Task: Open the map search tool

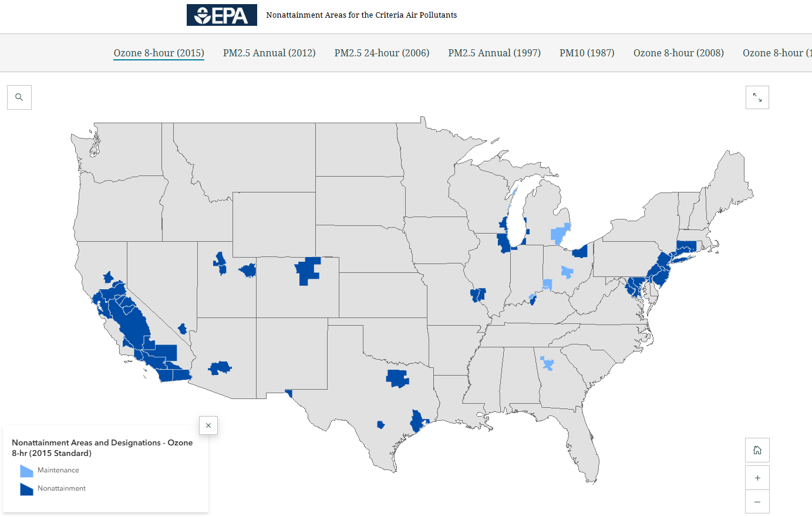Action: pyautogui.click(x=19, y=97)
